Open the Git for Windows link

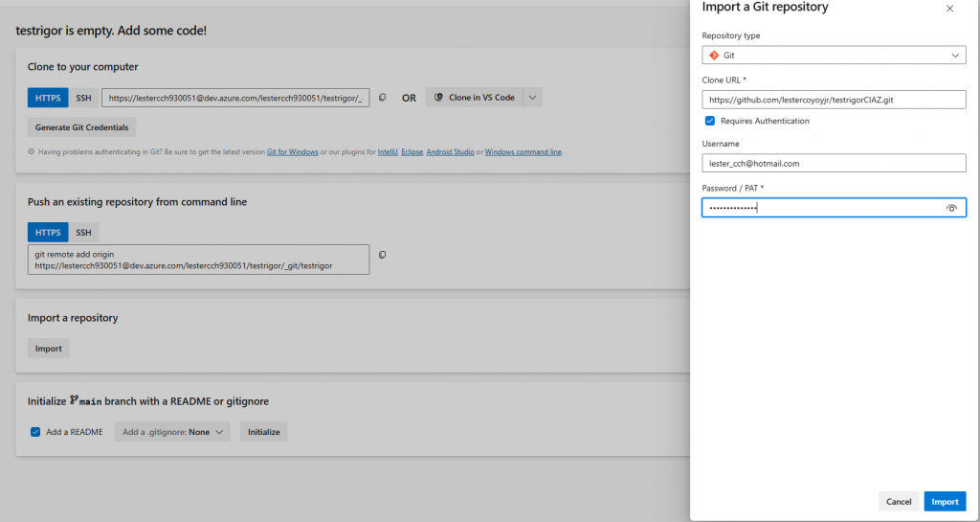coord(293,152)
